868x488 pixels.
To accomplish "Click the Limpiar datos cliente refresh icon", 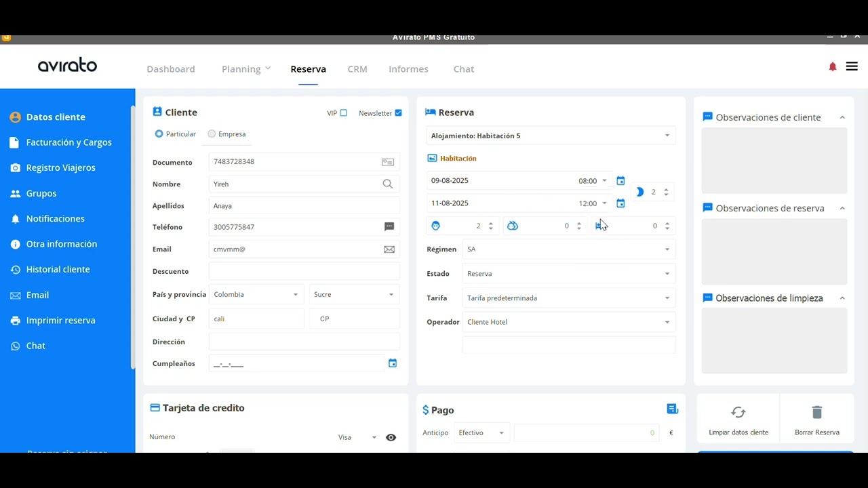I will tap(738, 412).
